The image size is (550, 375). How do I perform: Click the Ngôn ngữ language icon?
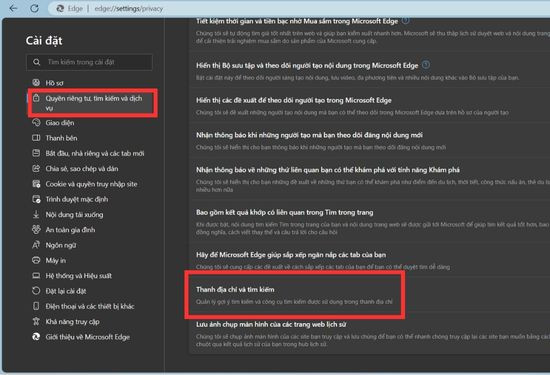(36, 245)
